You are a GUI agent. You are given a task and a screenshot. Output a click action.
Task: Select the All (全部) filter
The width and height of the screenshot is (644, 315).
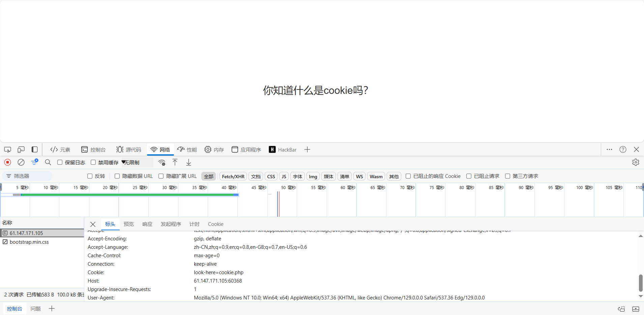pyautogui.click(x=208, y=176)
